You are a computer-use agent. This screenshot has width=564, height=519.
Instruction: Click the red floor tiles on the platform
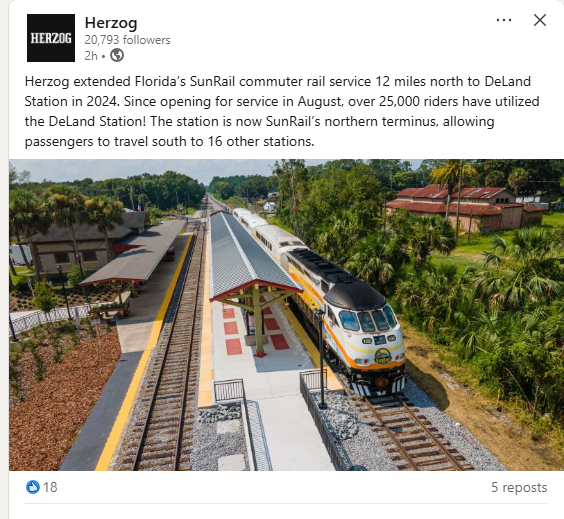pyautogui.click(x=252, y=329)
